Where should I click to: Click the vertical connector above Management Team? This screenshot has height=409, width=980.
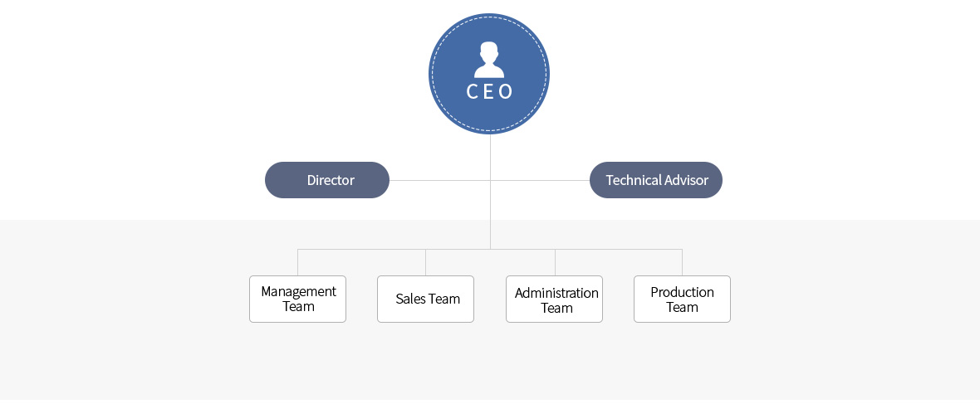pyautogui.click(x=297, y=262)
